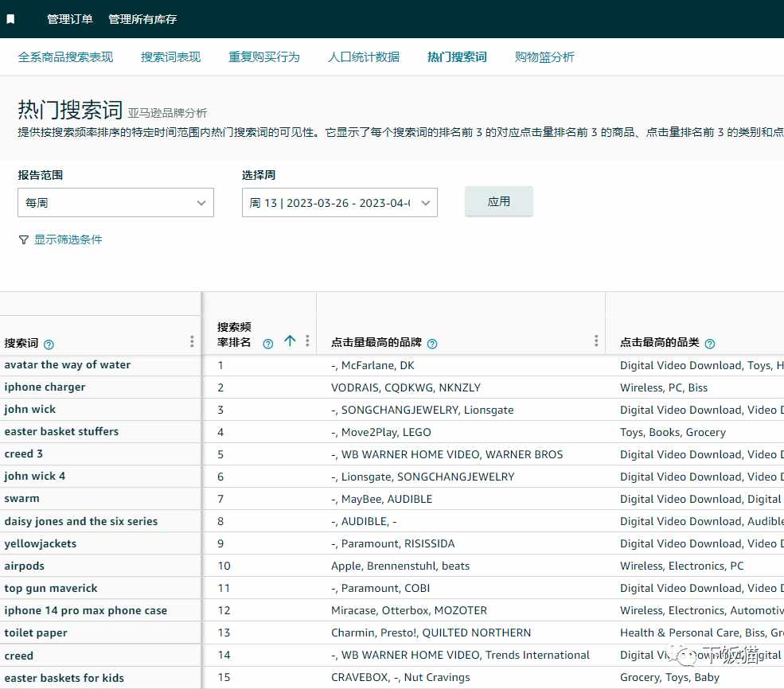Click the 搜索词 column header

(21, 343)
